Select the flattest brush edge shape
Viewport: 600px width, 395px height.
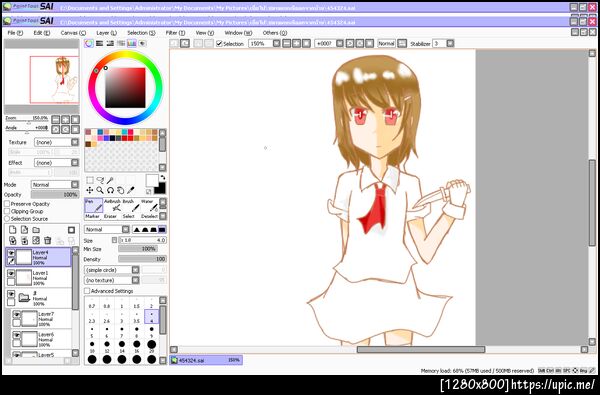(162, 230)
